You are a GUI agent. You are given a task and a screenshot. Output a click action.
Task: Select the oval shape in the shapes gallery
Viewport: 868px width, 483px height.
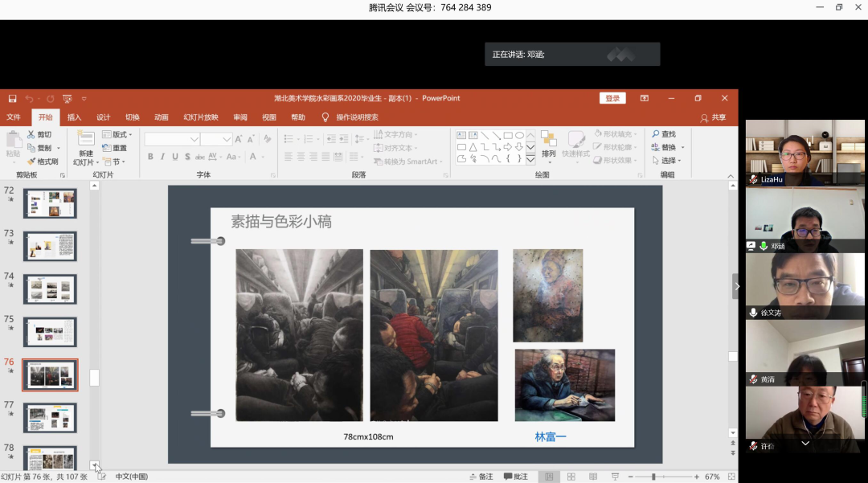519,135
